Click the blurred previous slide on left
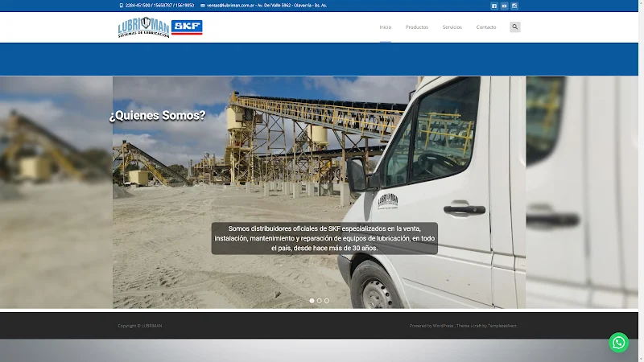 pos(56,192)
